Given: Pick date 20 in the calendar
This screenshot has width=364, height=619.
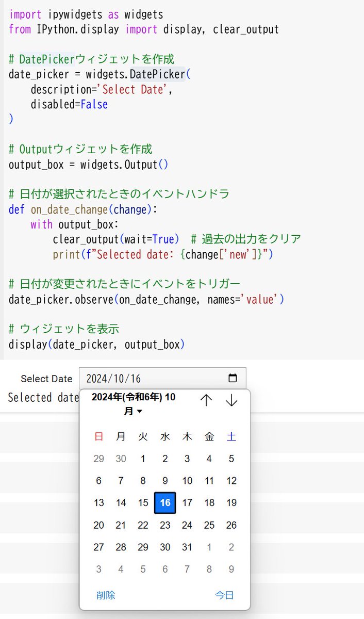Looking at the screenshot, I should click(x=98, y=525).
